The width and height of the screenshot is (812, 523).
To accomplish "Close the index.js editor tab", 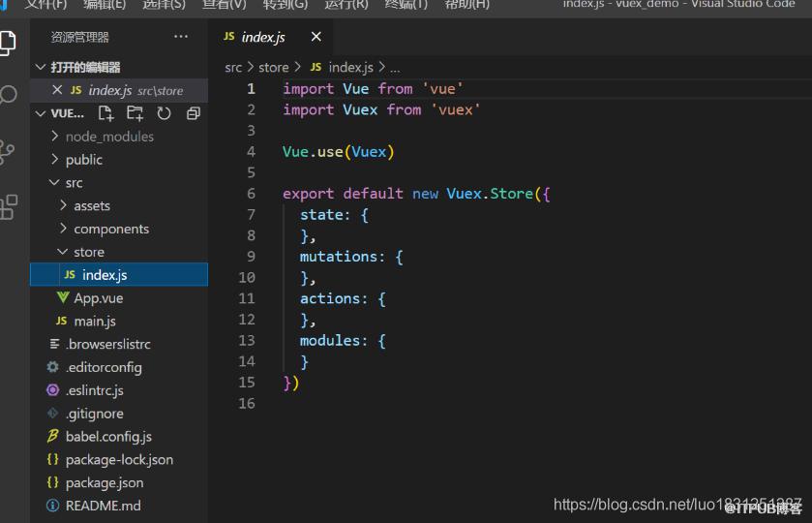I will pyautogui.click(x=316, y=36).
